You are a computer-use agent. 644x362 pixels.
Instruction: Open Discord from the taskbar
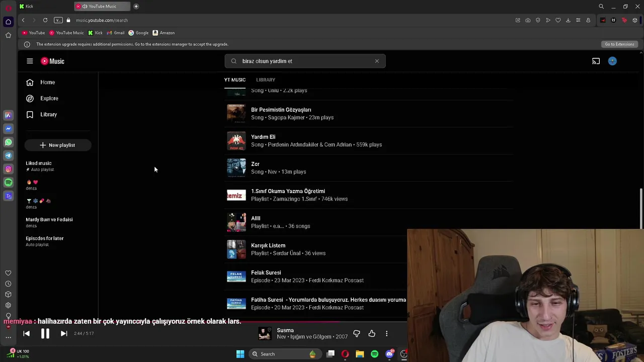[389, 354]
